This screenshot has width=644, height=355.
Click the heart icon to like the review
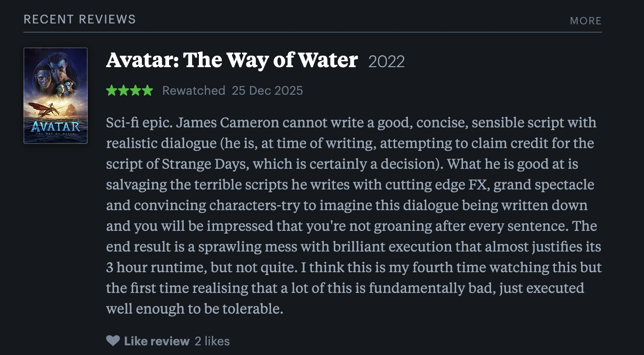click(x=113, y=341)
